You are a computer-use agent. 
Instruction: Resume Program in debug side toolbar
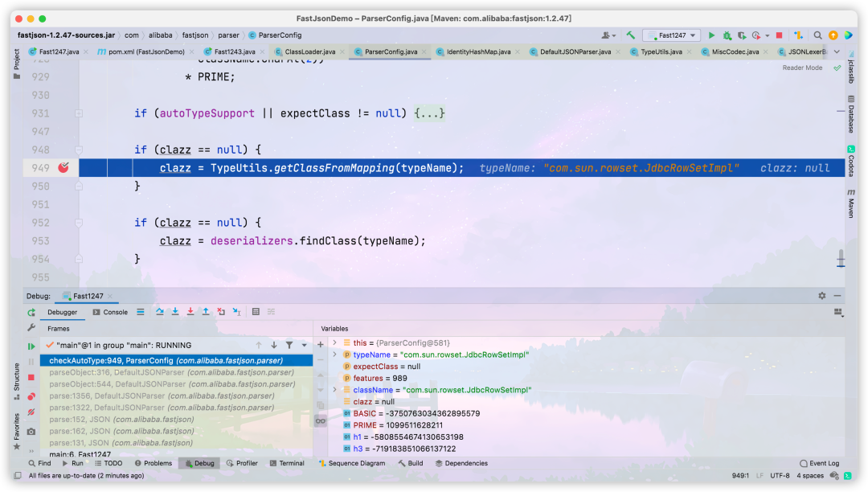pos(31,346)
